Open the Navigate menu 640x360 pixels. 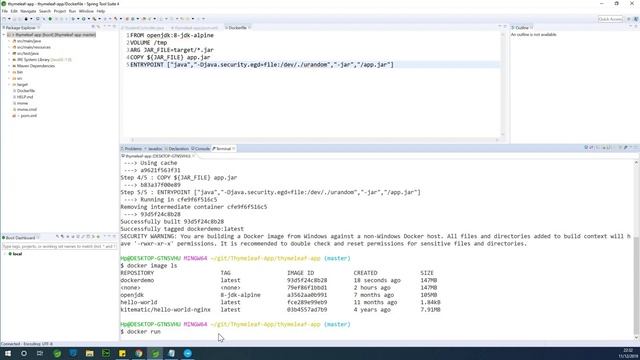(28, 11)
